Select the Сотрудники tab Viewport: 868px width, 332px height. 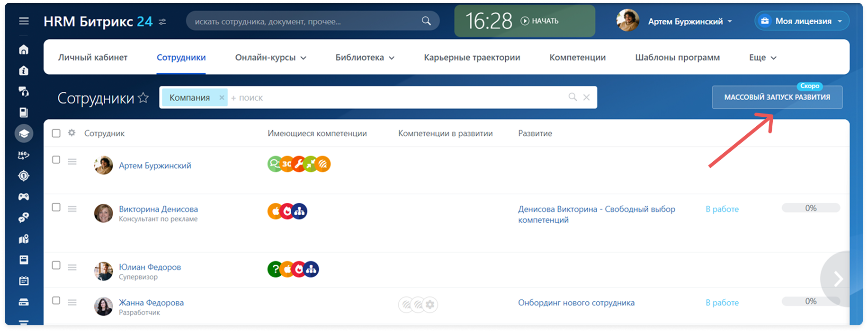click(181, 57)
